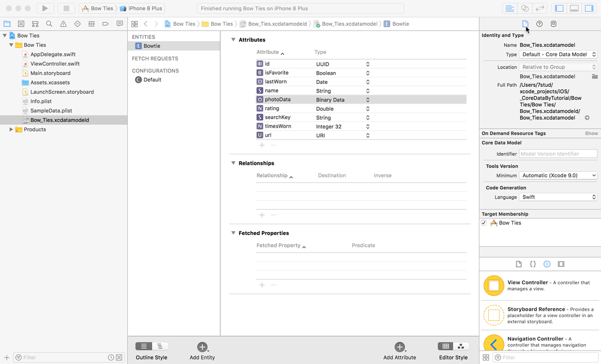
Task: Open Tools Version Minimum dropdown
Action: 558,175
